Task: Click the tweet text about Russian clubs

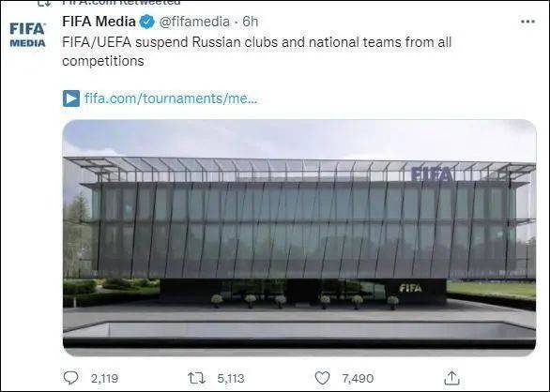Action: tap(257, 52)
